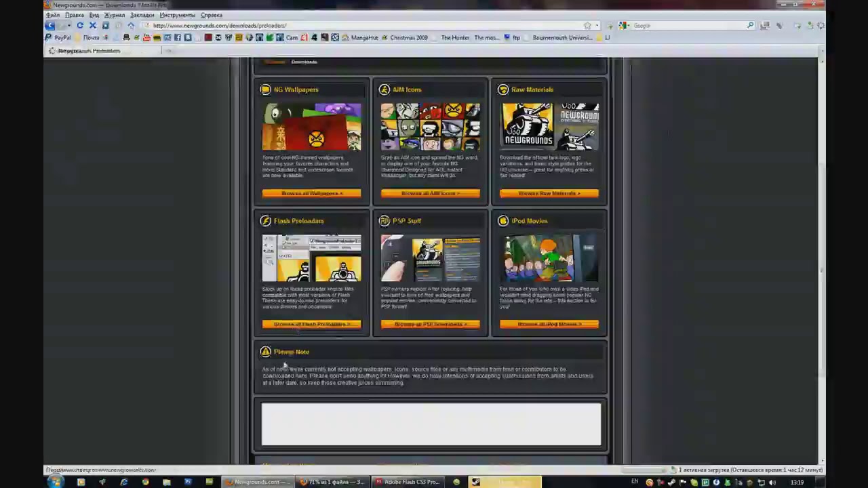This screenshot has height=488, width=868.
Task: Open the LJ bookmarks folder
Action: pyautogui.click(x=603, y=37)
